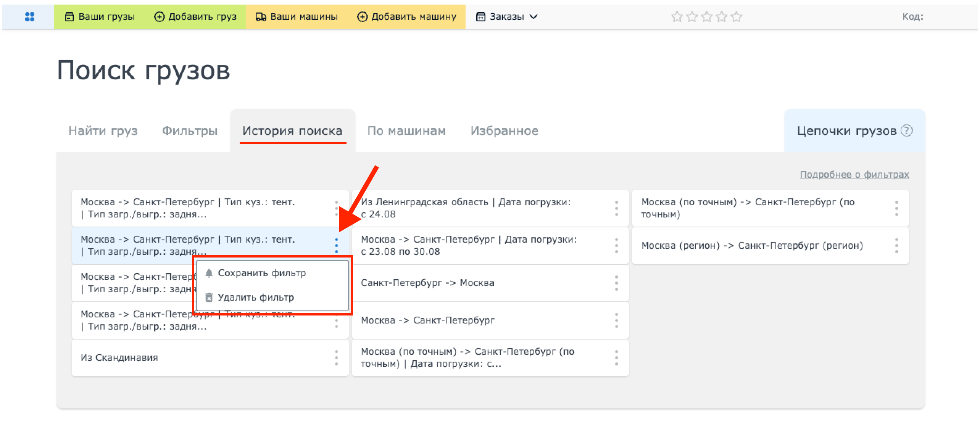Open Ваши машины section
Viewport: 980px width, 441px height.
pos(297,17)
